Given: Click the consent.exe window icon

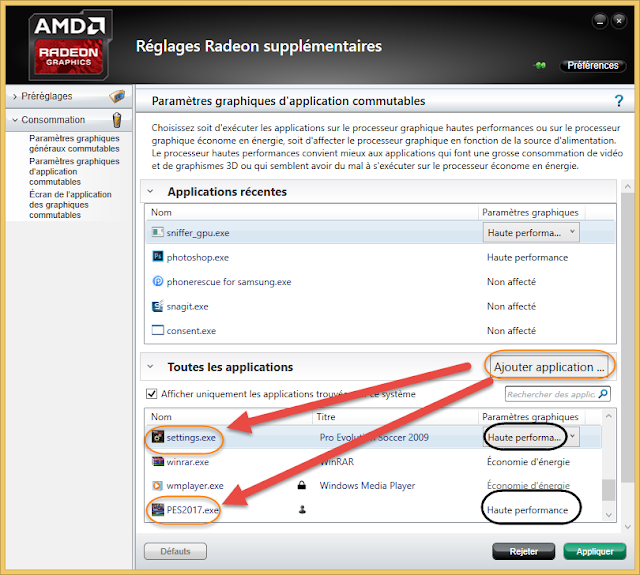Looking at the screenshot, I should click(x=158, y=330).
